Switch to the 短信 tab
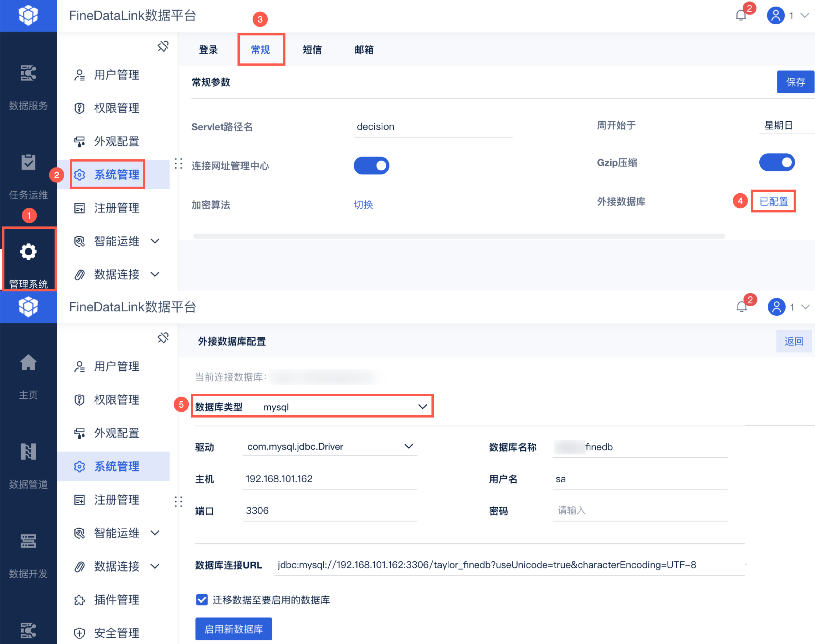 click(312, 50)
